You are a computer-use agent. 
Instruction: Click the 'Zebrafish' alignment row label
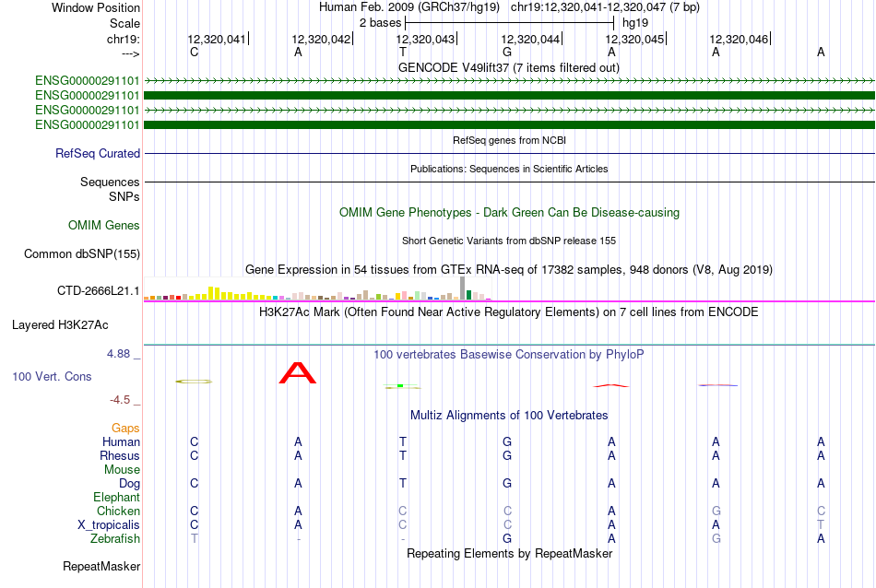pyautogui.click(x=115, y=539)
